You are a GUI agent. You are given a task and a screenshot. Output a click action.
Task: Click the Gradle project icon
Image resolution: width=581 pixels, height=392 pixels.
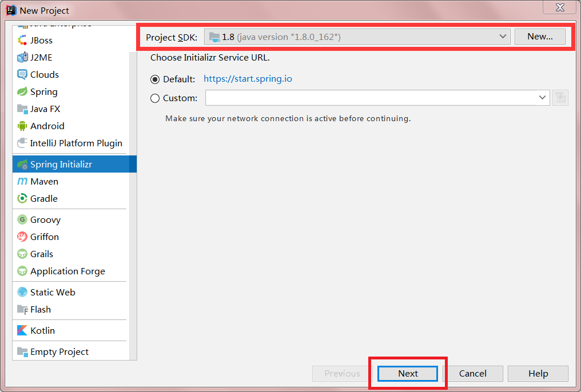point(22,199)
